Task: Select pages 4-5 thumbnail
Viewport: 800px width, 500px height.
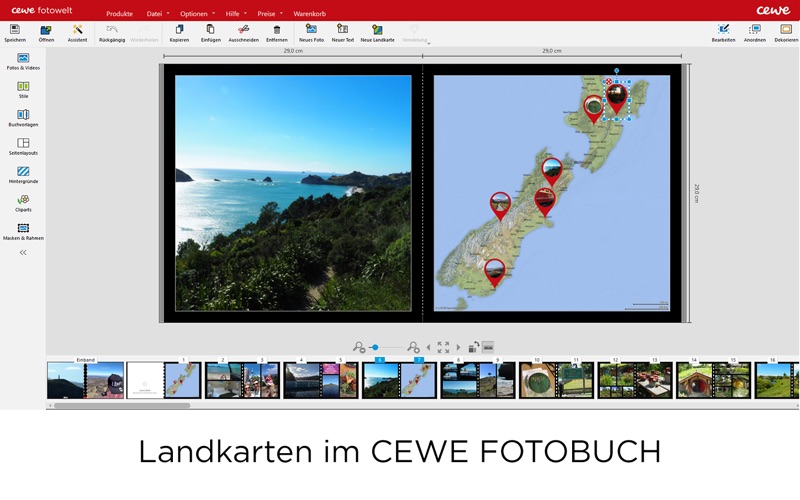Action: coord(321,380)
